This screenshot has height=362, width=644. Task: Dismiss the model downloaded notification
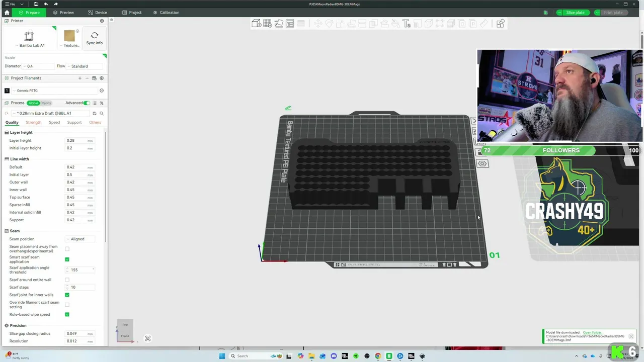[631, 336]
